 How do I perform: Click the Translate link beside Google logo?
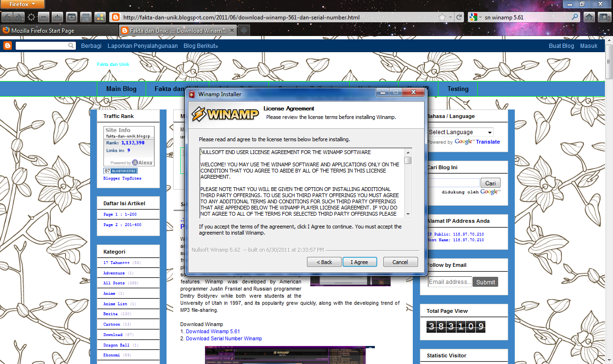coord(488,142)
